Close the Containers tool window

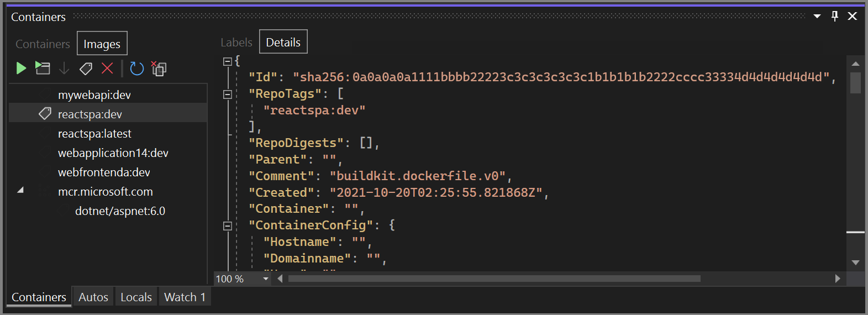coord(853,16)
